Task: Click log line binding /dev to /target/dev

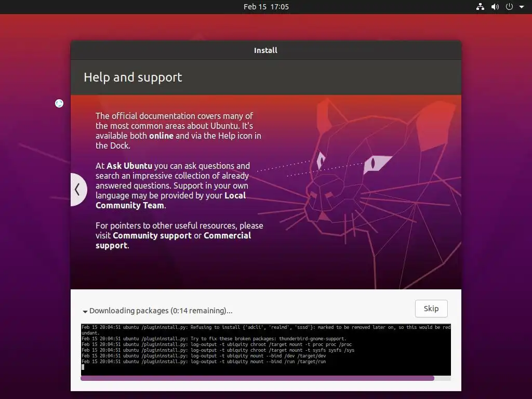Action: (204, 356)
